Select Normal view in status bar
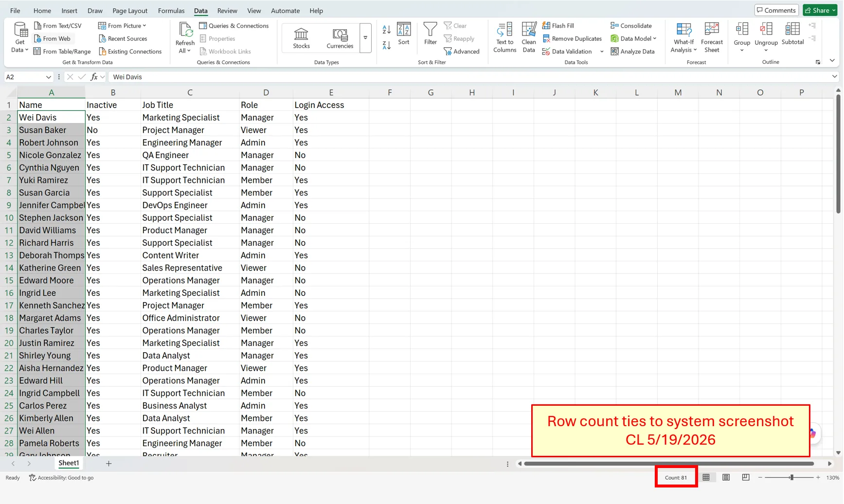Viewport: 844px width, 504px height. pos(706,478)
